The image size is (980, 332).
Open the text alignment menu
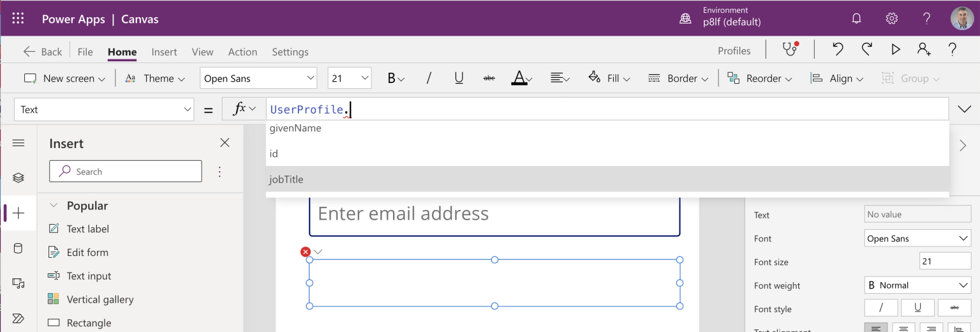pyautogui.click(x=560, y=78)
